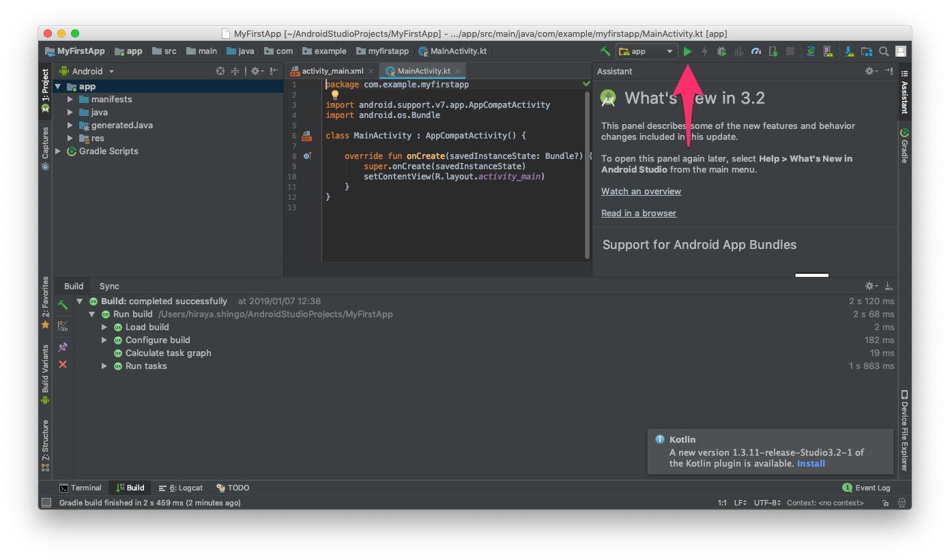Open the Build tab in Build panel
950x560 pixels.
(x=74, y=286)
